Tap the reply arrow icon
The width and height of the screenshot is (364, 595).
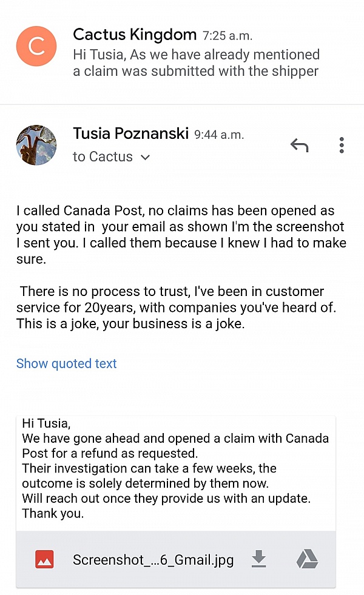299,146
